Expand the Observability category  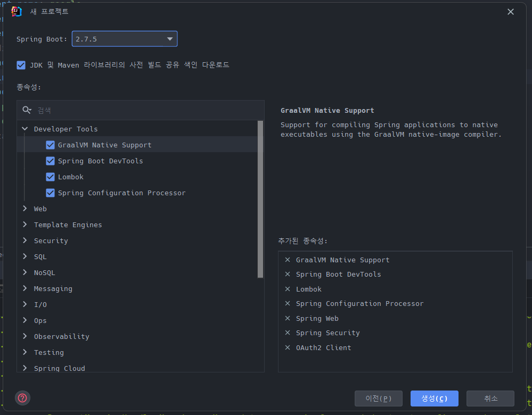[x=25, y=336]
